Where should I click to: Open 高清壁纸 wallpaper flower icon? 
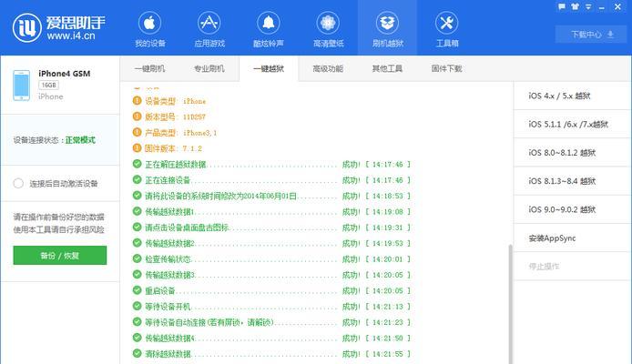328,23
